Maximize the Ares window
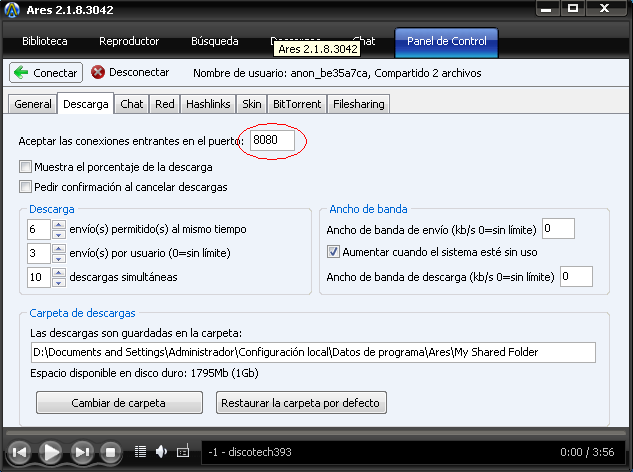633x472 pixels. [573, 8]
